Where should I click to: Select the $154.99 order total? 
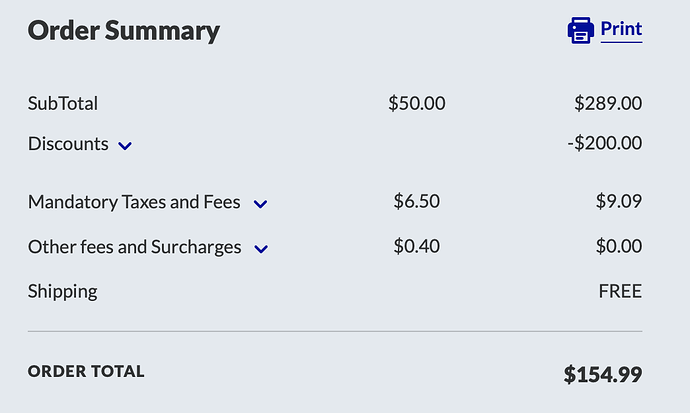point(603,375)
